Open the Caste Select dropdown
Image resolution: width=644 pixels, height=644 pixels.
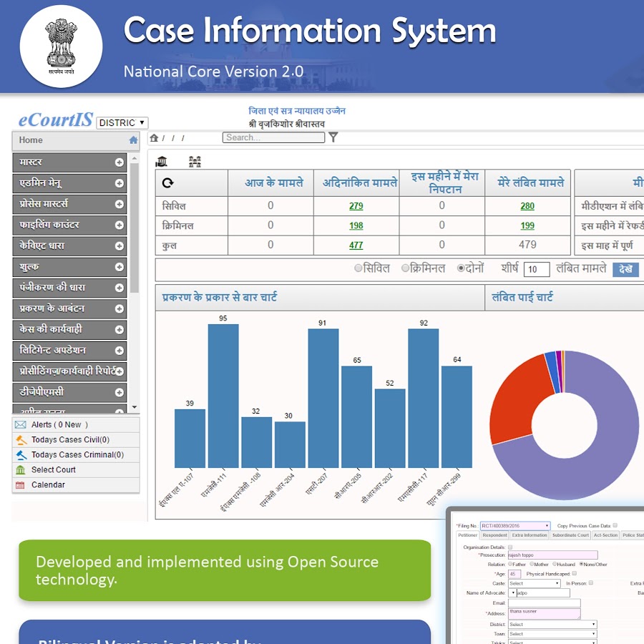point(534,584)
